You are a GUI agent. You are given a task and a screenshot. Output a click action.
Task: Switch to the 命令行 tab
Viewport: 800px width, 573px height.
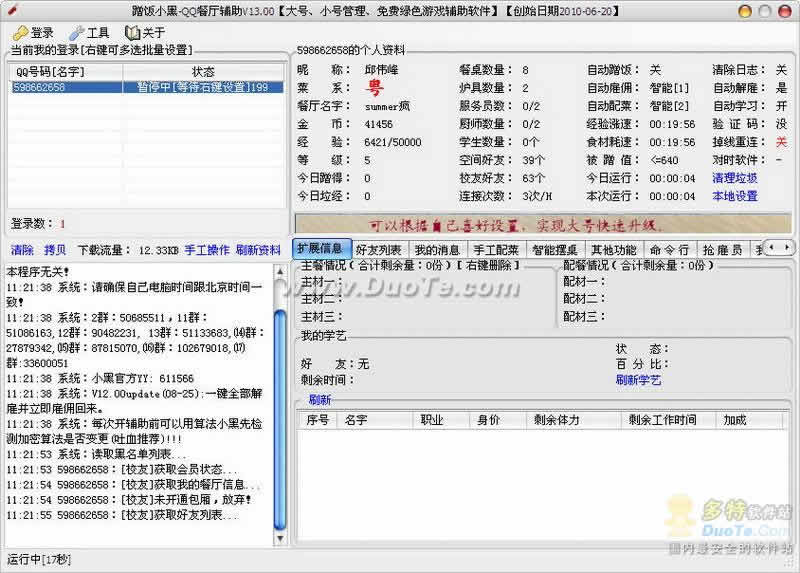click(669, 250)
